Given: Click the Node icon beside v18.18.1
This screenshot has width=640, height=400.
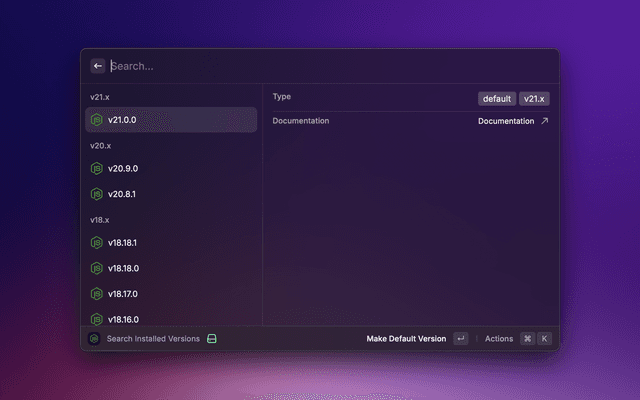Looking at the screenshot, I should click(97, 243).
